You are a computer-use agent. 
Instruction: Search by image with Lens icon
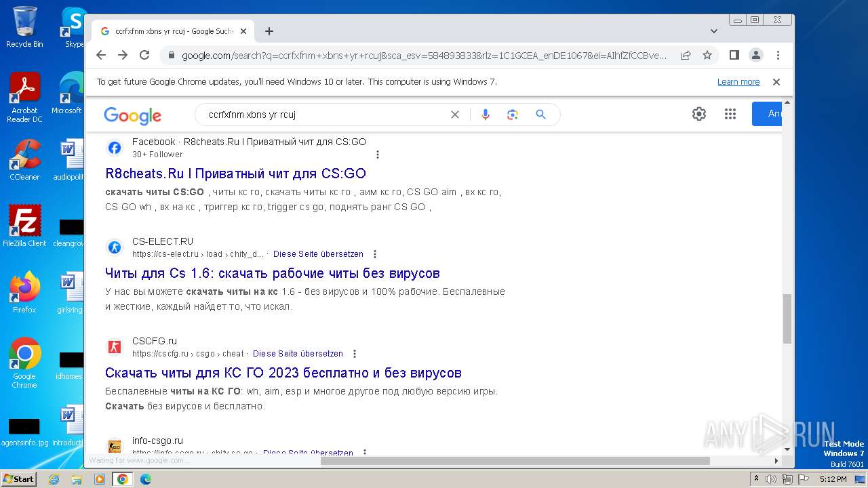click(513, 115)
